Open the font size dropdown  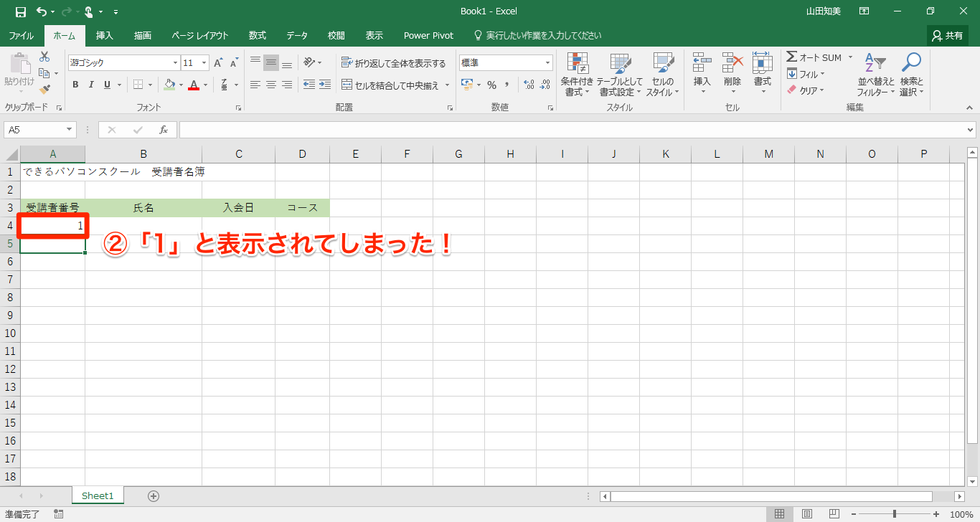pos(204,63)
